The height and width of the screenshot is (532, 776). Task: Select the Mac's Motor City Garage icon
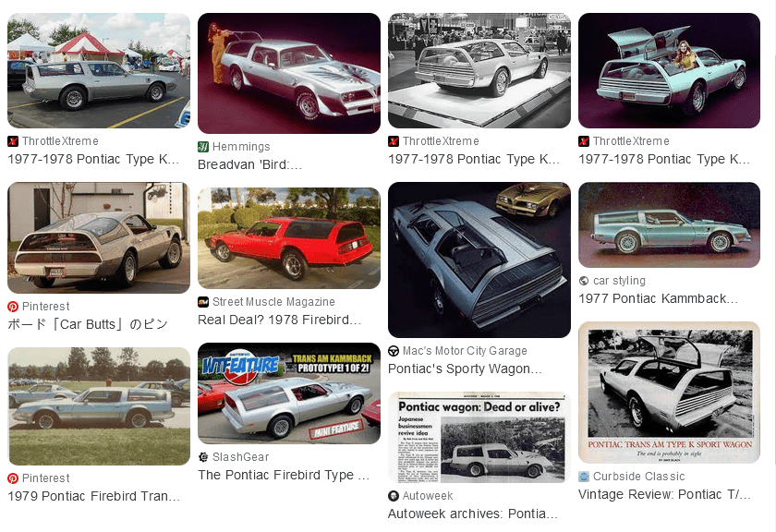[394, 351]
